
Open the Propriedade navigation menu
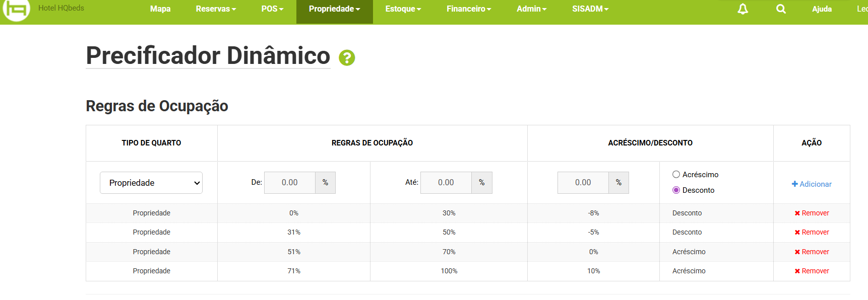point(334,9)
